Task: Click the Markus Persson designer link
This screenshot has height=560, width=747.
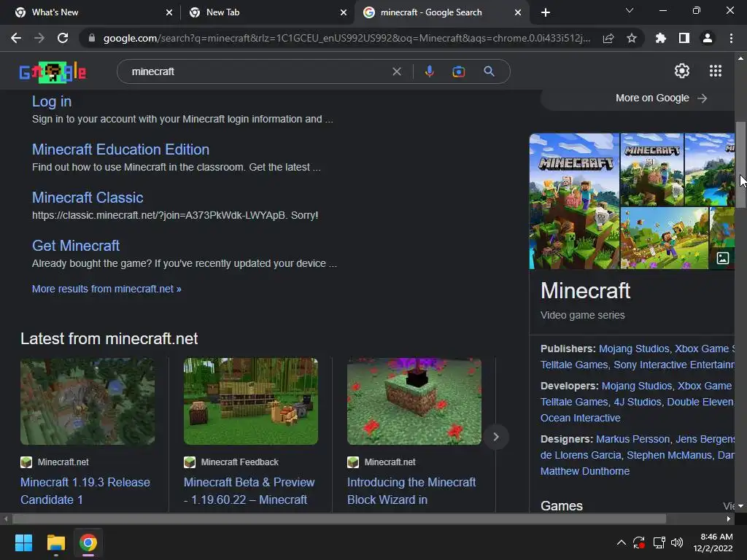Action: point(632,439)
